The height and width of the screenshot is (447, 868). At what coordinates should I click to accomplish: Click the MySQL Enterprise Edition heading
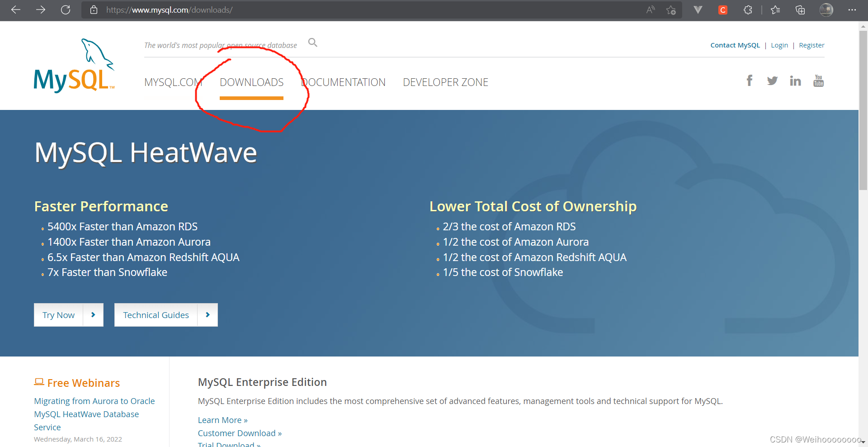262,382
